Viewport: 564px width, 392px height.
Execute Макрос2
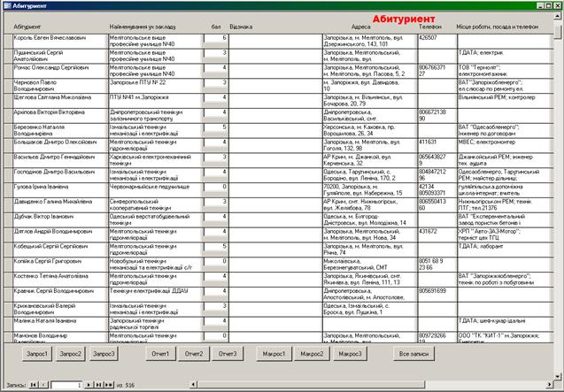[312, 354]
